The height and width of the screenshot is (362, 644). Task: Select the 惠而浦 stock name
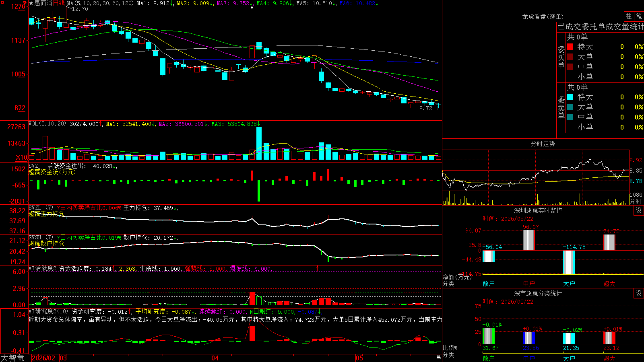pos(43,3)
